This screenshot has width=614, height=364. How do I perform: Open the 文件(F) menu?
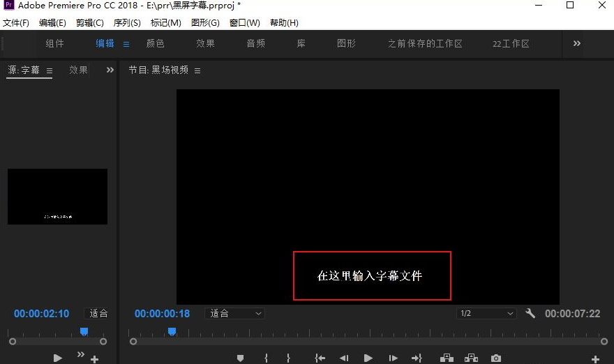[15, 23]
